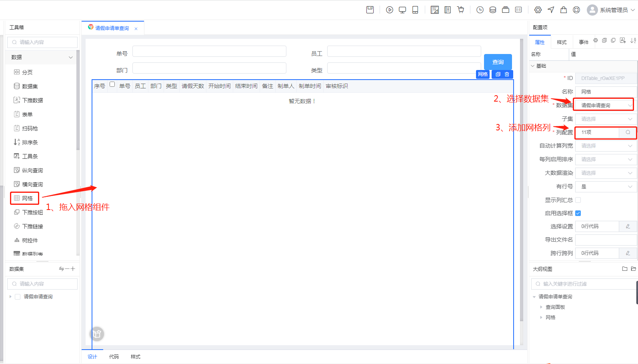Open the 数据集 dropdown showing 请假申请查询

[x=604, y=106]
